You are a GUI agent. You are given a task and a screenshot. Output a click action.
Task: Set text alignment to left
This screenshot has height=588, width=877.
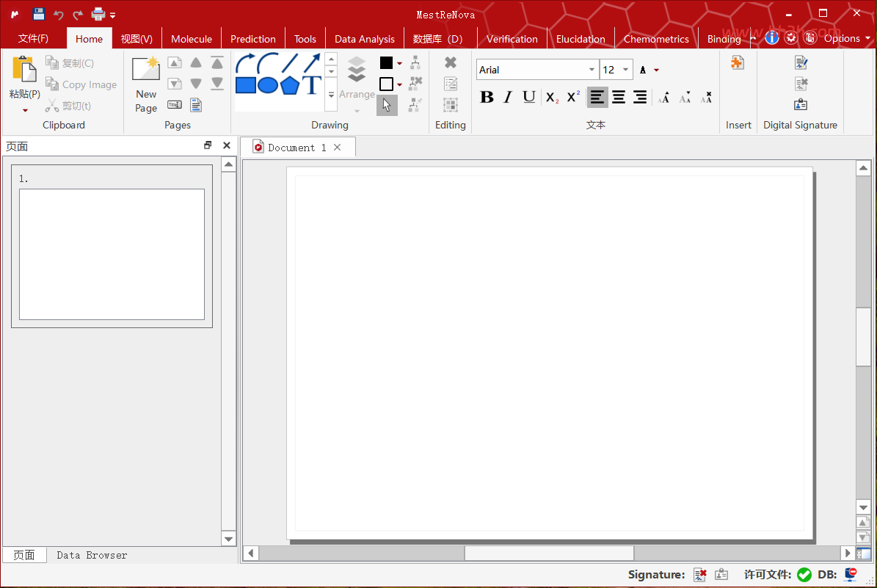pyautogui.click(x=597, y=97)
